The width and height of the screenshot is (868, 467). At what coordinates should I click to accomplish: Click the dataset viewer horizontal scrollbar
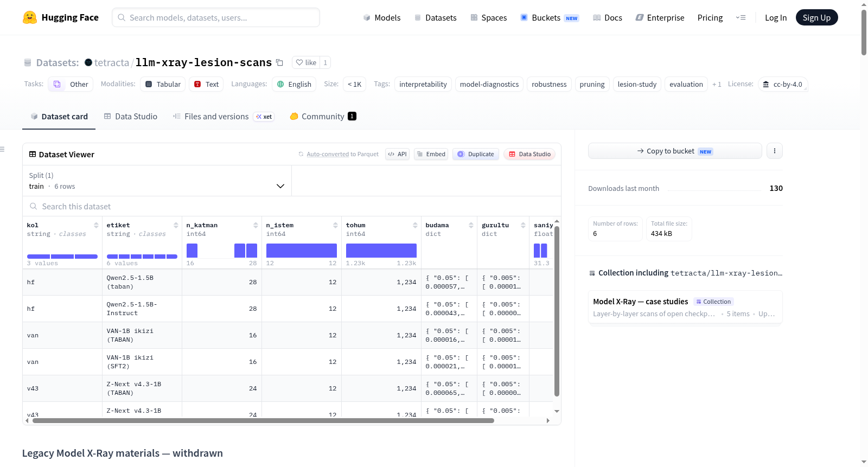[263, 420]
